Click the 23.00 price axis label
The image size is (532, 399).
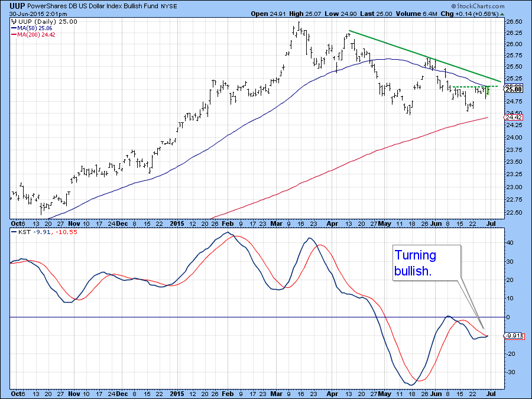click(x=514, y=187)
